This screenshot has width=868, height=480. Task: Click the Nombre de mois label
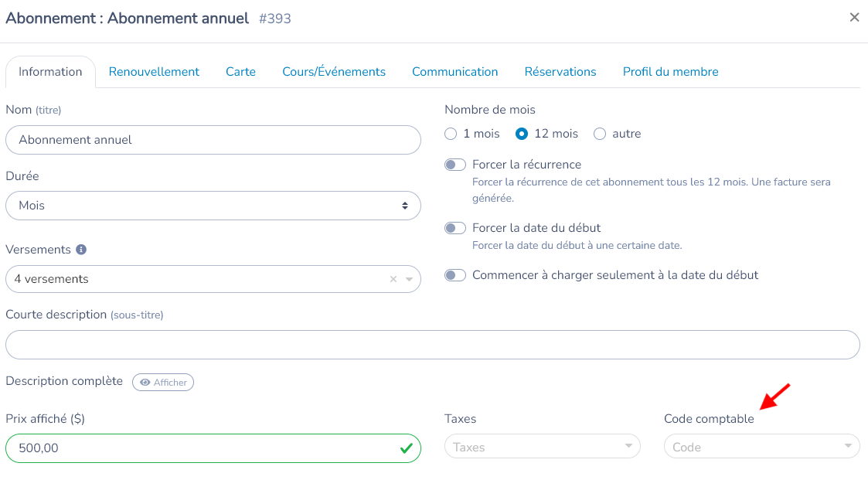pos(490,110)
